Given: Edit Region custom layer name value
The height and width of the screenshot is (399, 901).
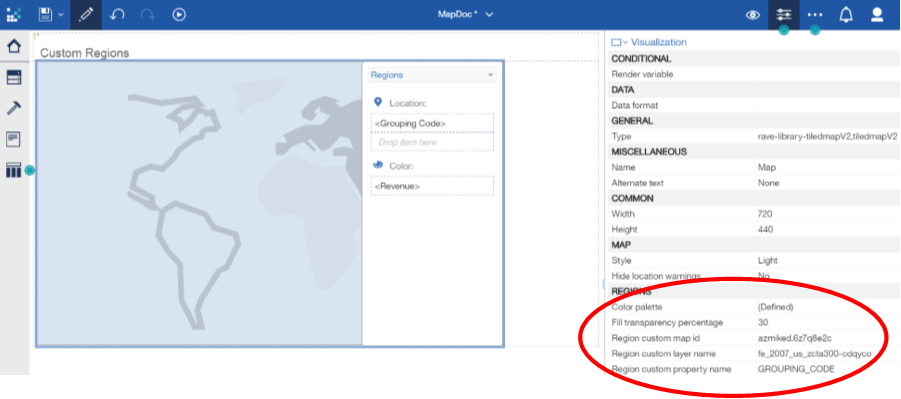Looking at the screenshot, I should pyautogui.click(x=815, y=354).
